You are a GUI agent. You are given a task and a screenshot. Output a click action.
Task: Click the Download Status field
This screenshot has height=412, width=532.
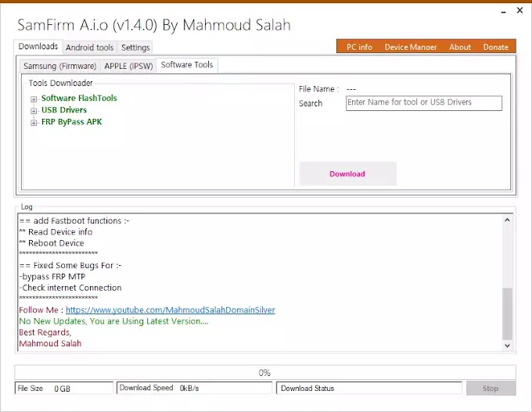[x=369, y=389]
